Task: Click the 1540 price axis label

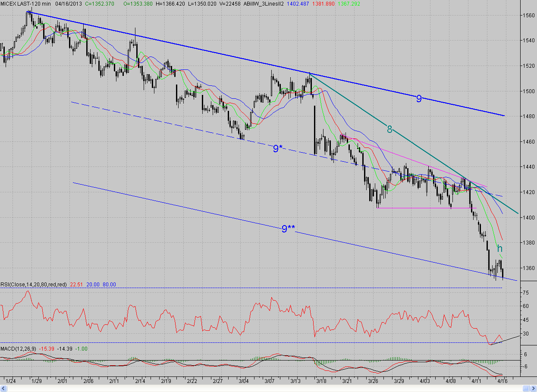Action: click(529, 41)
